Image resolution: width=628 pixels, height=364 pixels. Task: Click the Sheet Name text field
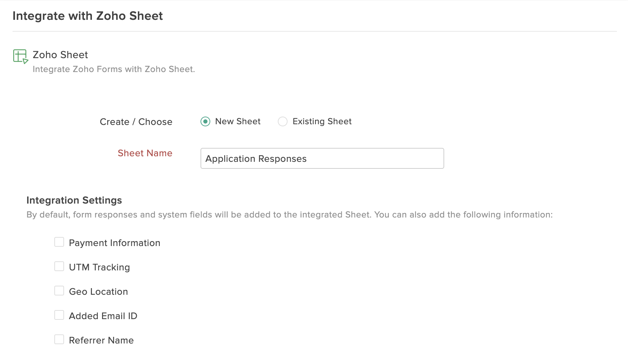322,158
